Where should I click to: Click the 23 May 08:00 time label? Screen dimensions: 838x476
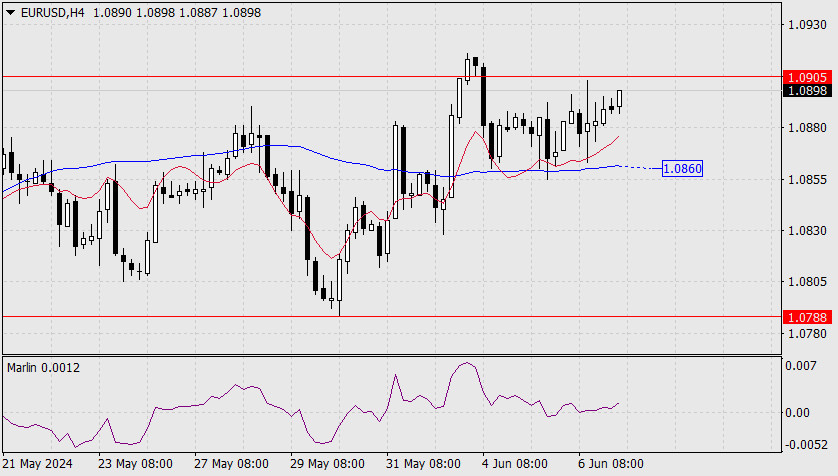[135, 464]
